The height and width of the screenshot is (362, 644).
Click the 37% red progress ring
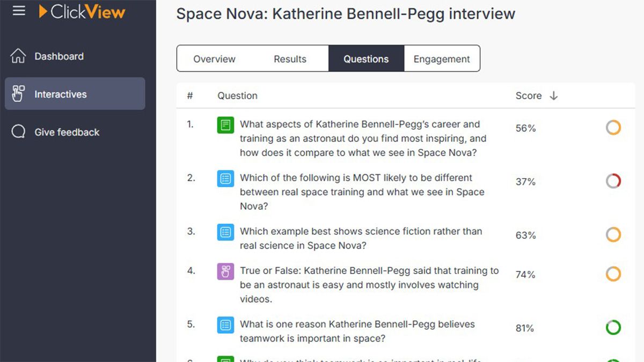613,181
